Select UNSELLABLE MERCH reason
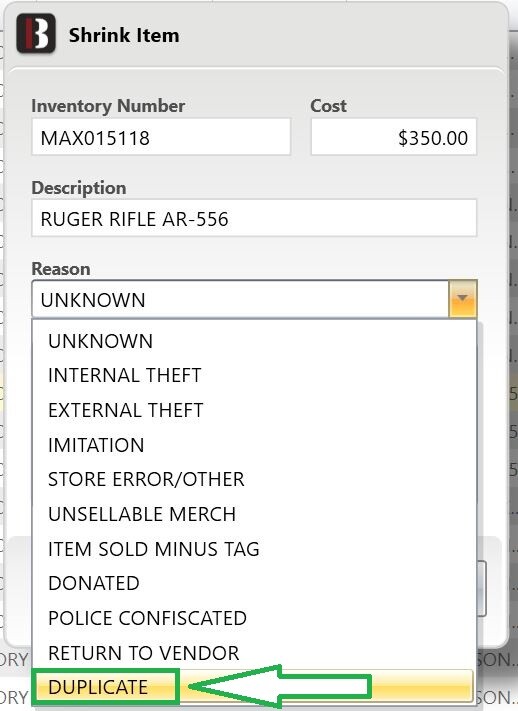The image size is (518, 711). [254, 514]
